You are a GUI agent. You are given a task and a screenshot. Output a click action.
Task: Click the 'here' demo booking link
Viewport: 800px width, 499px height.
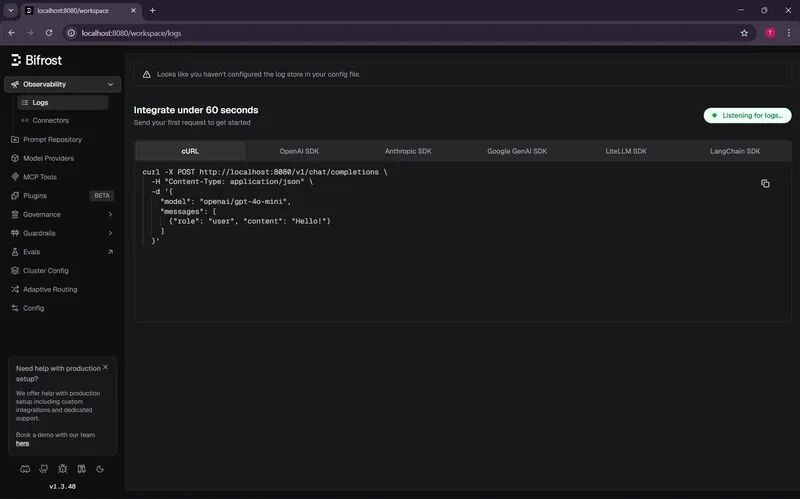pos(22,443)
